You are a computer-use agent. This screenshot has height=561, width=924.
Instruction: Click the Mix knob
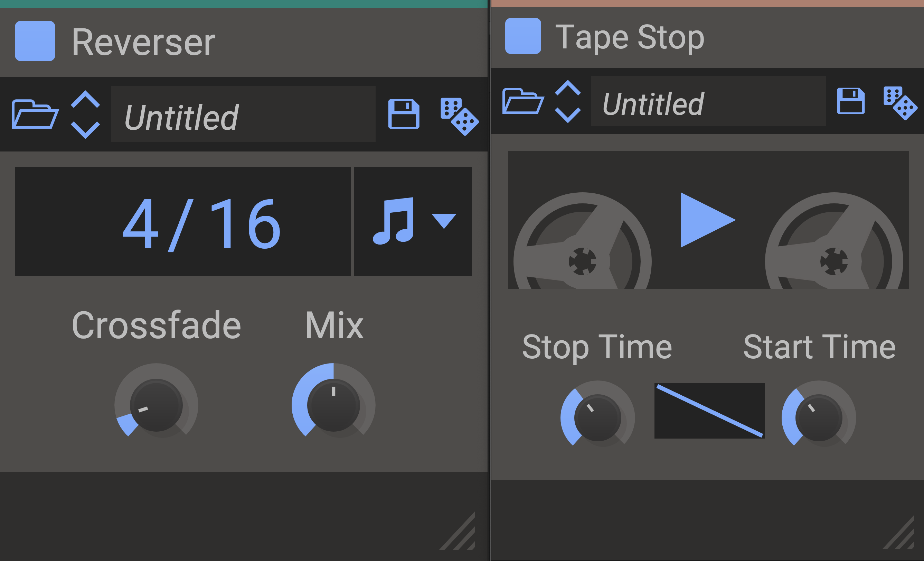333,405
